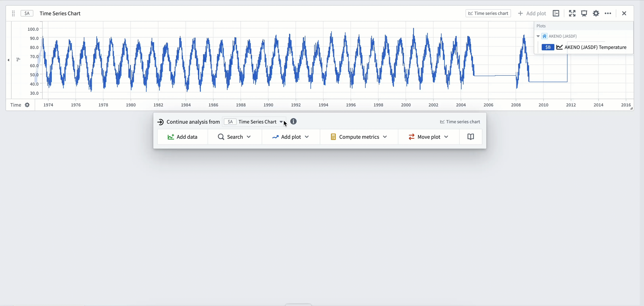Image resolution: width=644 pixels, height=306 pixels.
Task: Click the split panel layout icon
Action: click(x=556, y=13)
